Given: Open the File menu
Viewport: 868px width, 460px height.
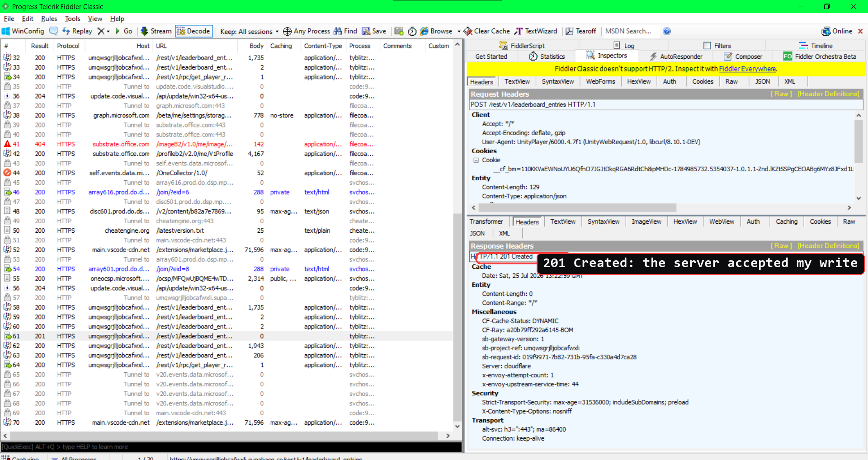Looking at the screenshot, I should (x=9, y=19).
